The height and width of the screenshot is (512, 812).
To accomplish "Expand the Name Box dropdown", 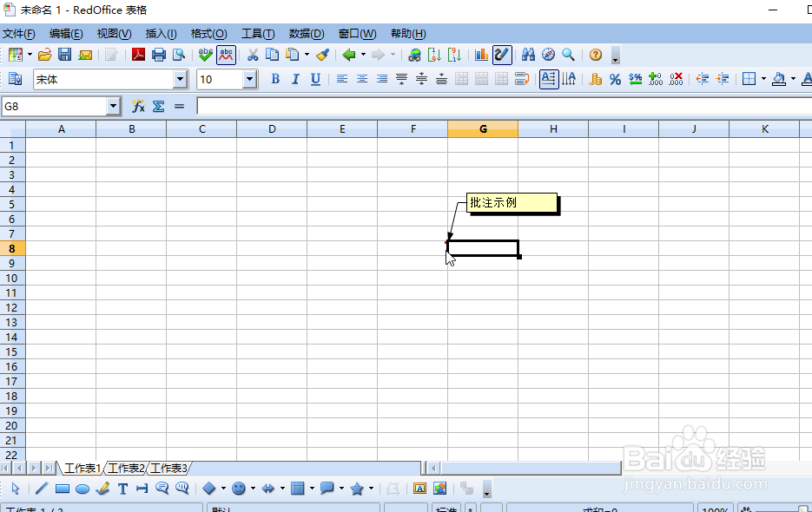I will point(114,106).
